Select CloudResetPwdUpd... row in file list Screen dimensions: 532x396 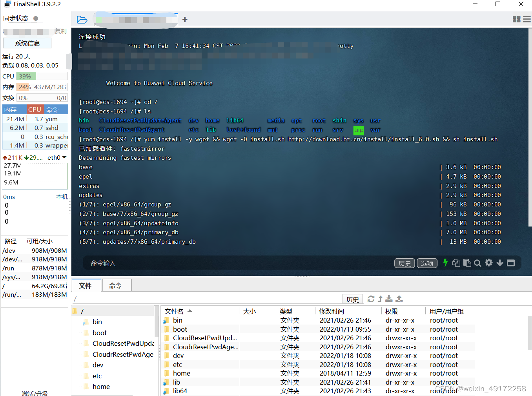click(318, 338)
